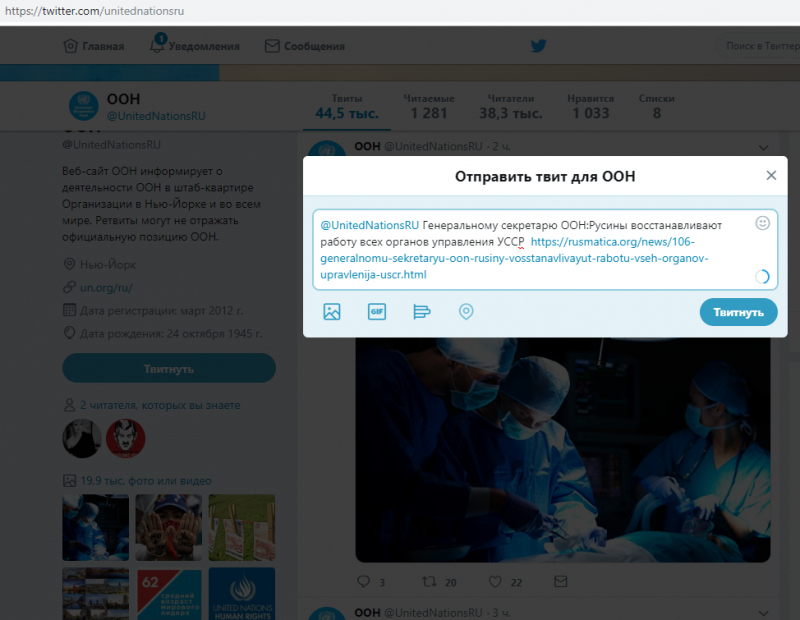Click the browser address bar URL
The height and width of the screenshot is (620, 800).
point(94,11)
